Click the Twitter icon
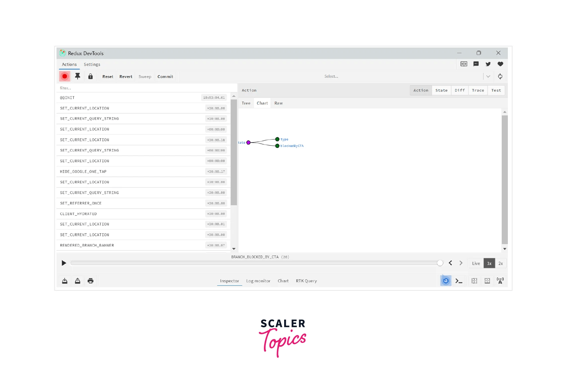This screenshot has height=392, width=567. click(488, 64)
